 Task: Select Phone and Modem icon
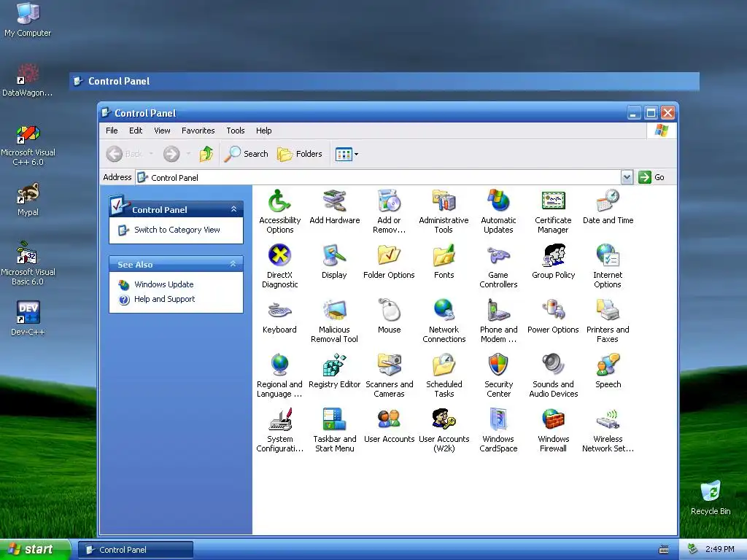(498, 311)
